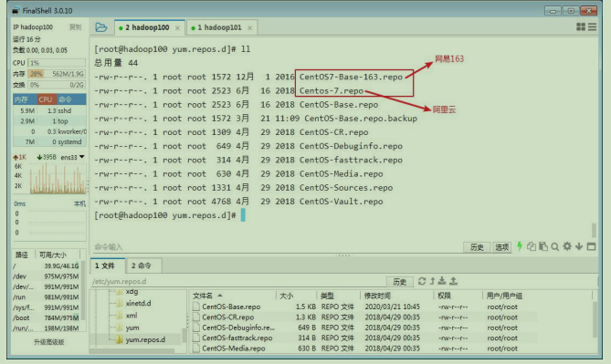The height and width of the screenshot is (364, 611).
Task: Click the 可用/大小 column header in disk list
Action: [x=53, y=255]
